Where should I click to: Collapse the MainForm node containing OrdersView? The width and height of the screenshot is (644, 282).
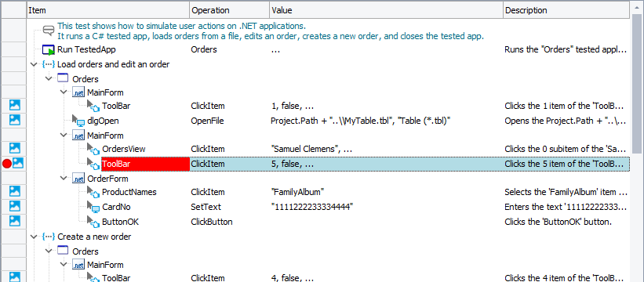coord(64,136)
